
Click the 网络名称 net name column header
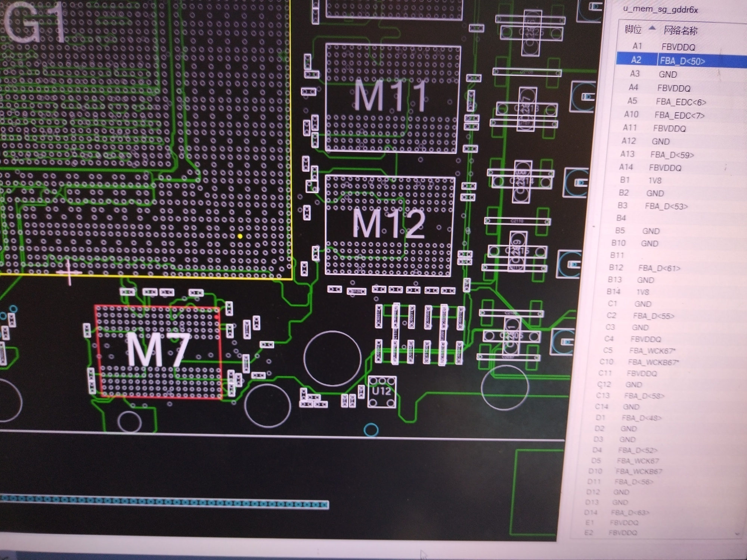(x=681, y=31)
